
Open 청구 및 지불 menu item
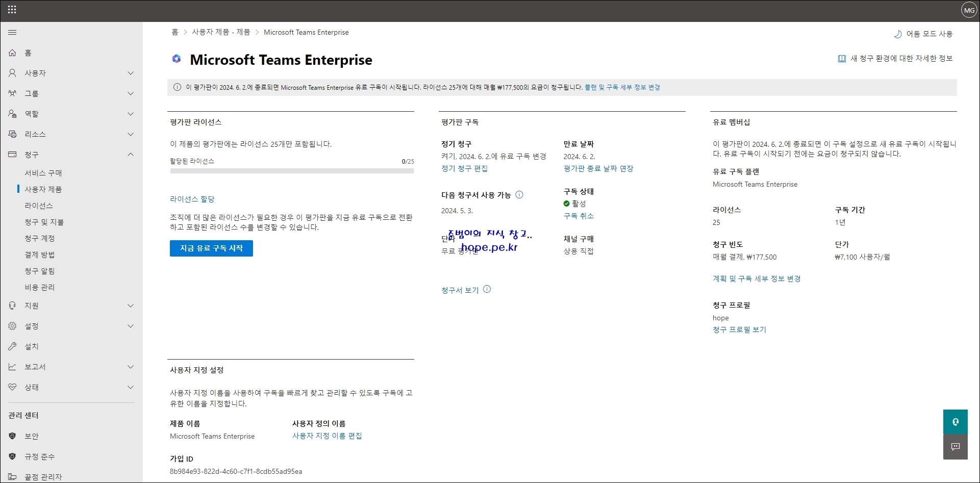click(44, 222)
